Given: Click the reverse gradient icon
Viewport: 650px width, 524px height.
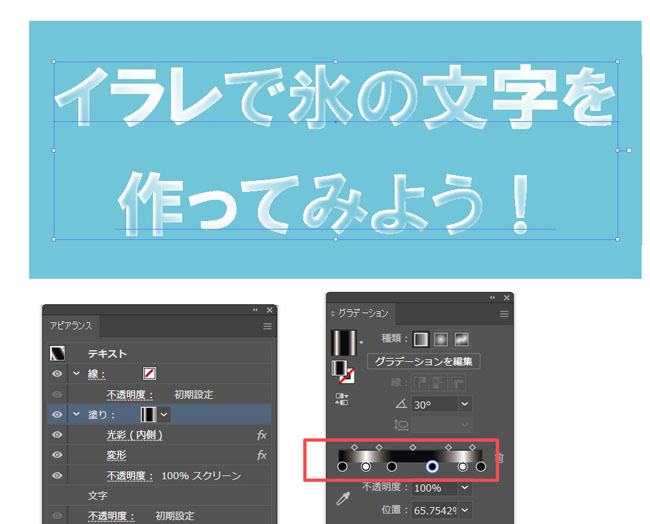Looking at the screenshot, I should tap(342, 399).
